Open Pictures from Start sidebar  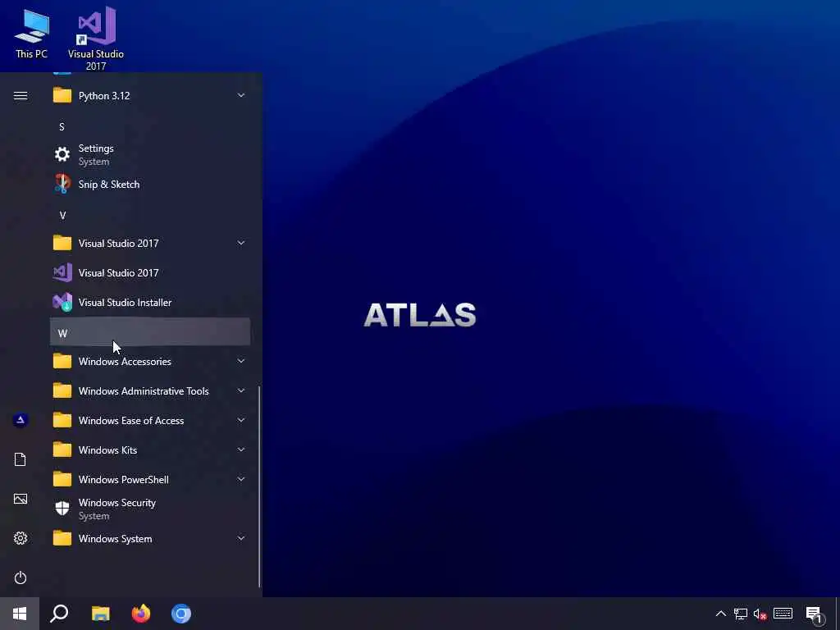[x=21, y=499]
